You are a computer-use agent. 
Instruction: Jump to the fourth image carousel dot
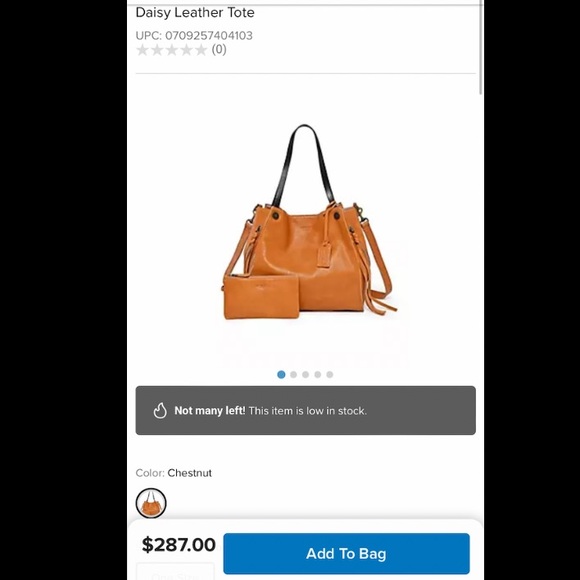[x=317, y=375]
